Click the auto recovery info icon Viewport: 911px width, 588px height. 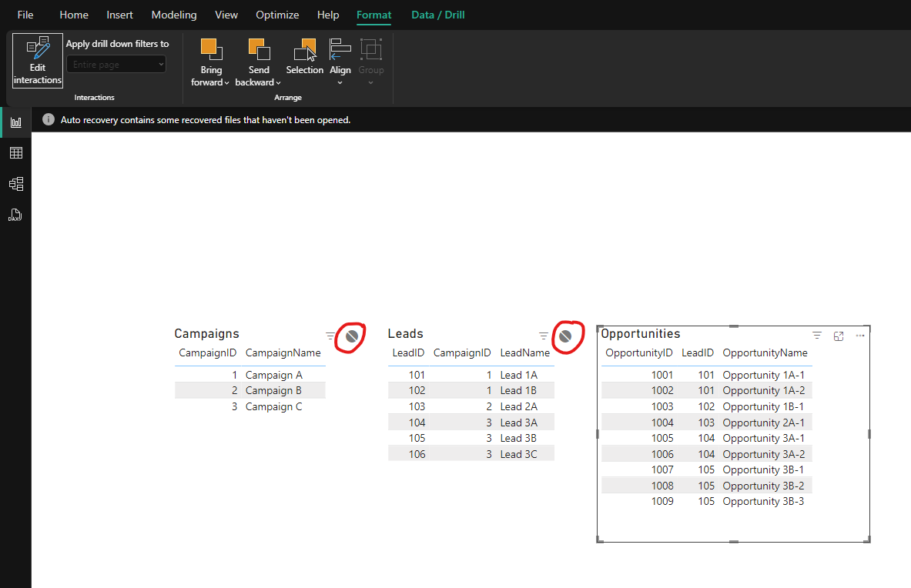49,119
